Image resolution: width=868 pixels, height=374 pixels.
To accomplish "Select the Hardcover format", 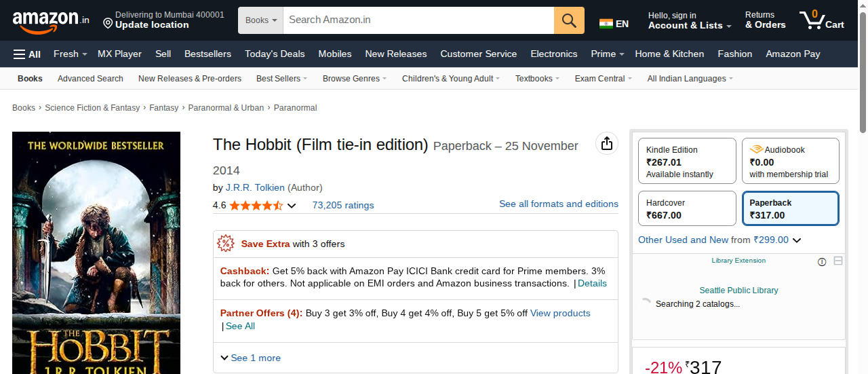I will 687,208.
